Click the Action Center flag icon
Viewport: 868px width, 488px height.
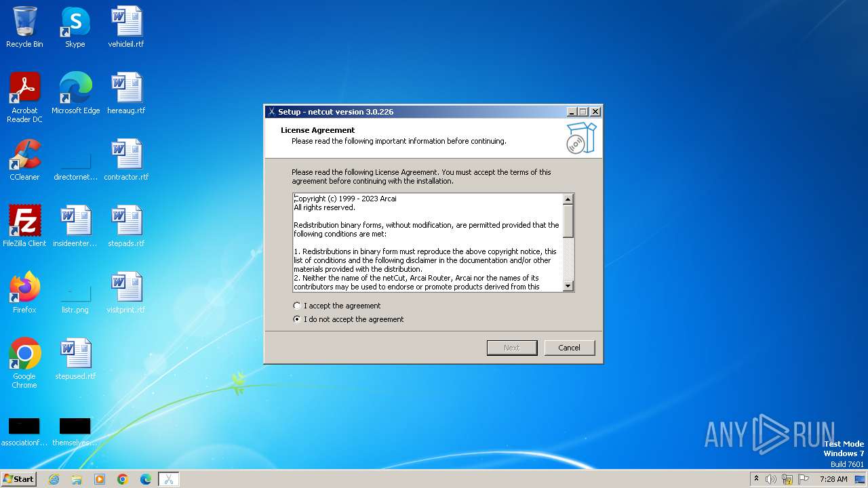(x=804, y=479)
